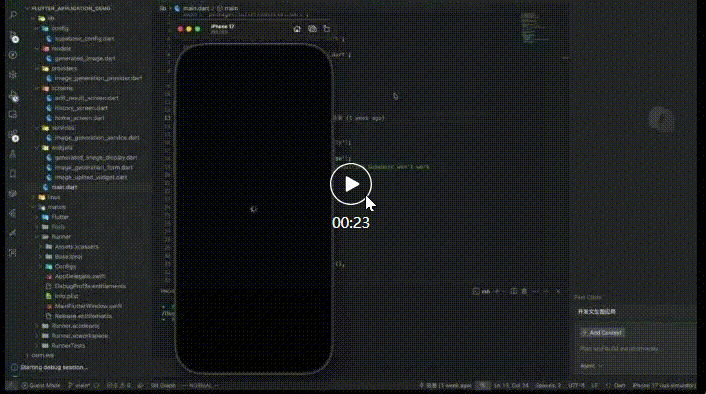The height and width of the screenshot is (394, 706).
Task: Expand the Flutter folder under macos
Action: click(60, 217)
